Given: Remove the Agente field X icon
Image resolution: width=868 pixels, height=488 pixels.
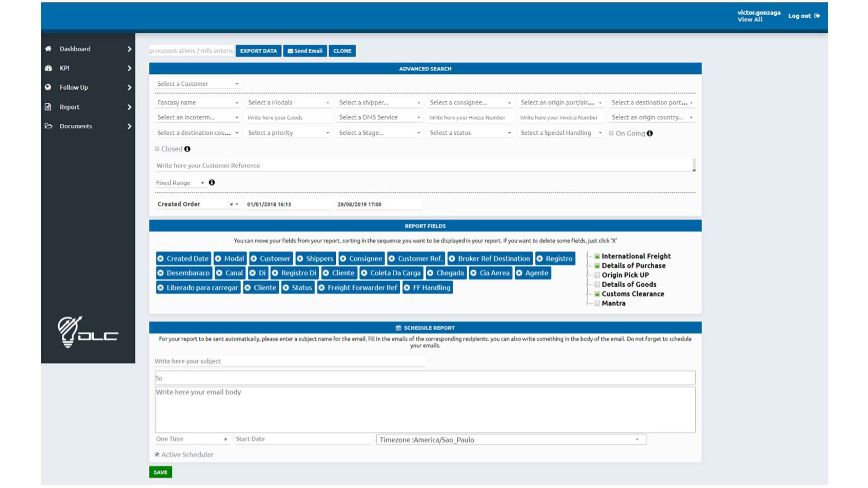Looking at the screenshot, I should pyautogui.click(x=519, y=273).
